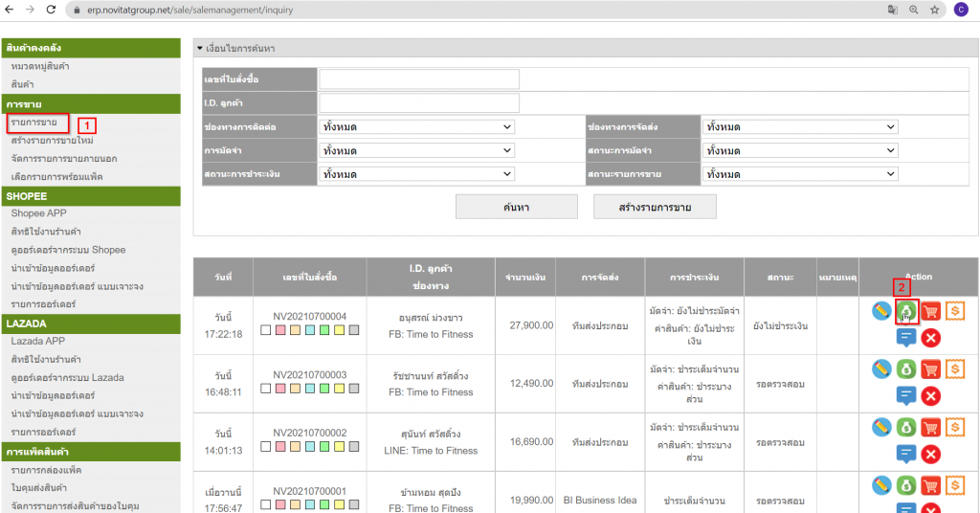The height and width of the screenshot is (513, 980).
Task: Click the ค้นหา search button
Action: click(516, 207)
